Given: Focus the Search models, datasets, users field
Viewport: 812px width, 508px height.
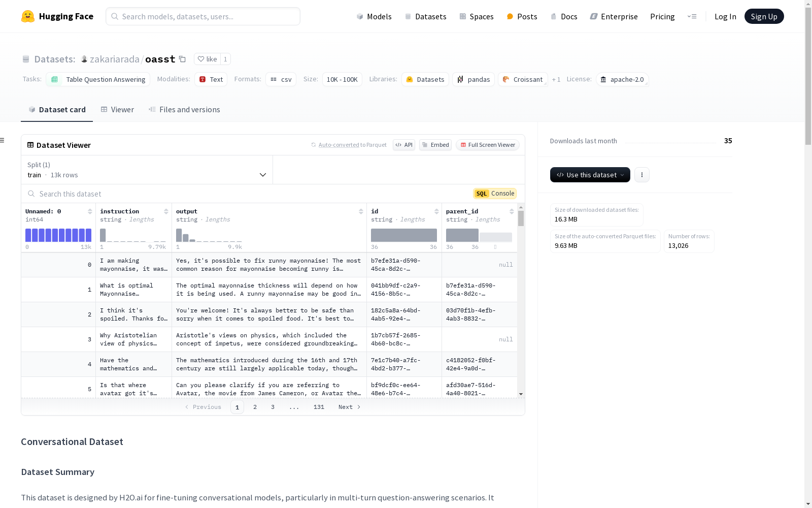Looking at the screenshot, I should (x=203, y=16).
